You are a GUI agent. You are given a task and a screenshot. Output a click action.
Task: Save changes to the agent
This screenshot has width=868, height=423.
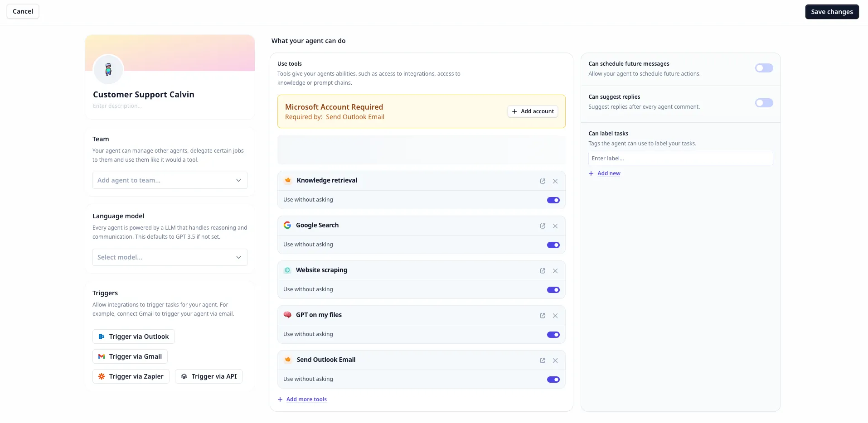coord(831,12)
